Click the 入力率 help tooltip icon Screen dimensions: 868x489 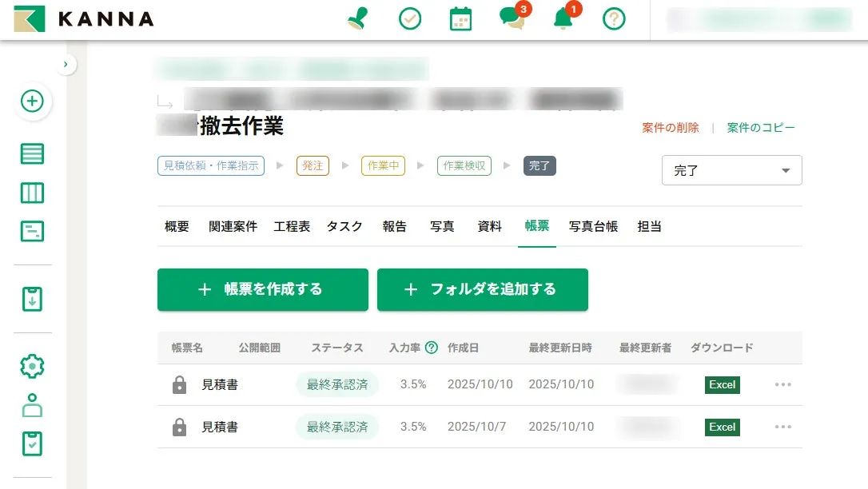coord(431,348)
